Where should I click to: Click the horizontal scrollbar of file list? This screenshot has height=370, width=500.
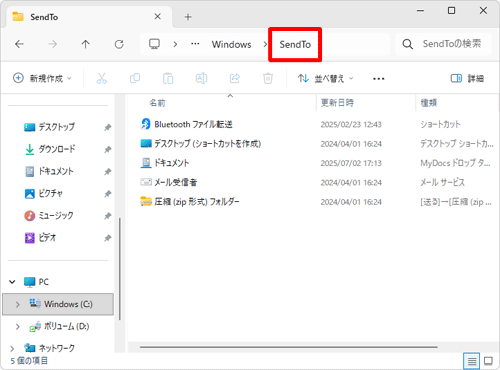289,347
